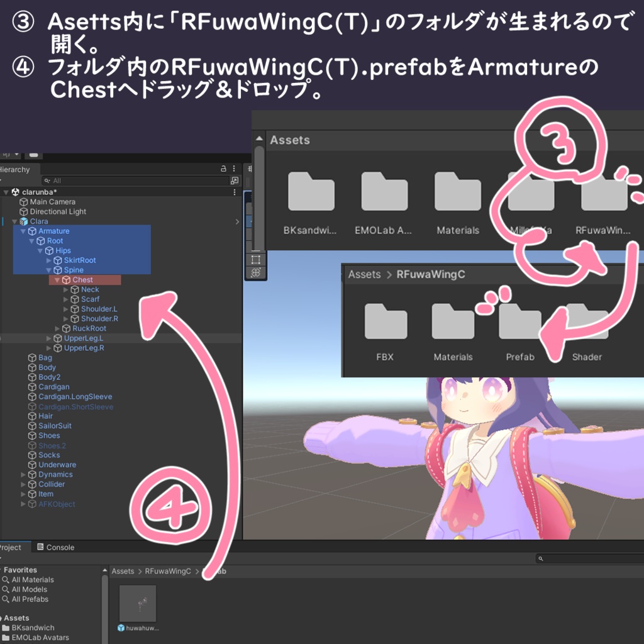Select the Underware object
The height and width of the screenshot is (644, 644).
pyautogui.click(x=57, y=465)
